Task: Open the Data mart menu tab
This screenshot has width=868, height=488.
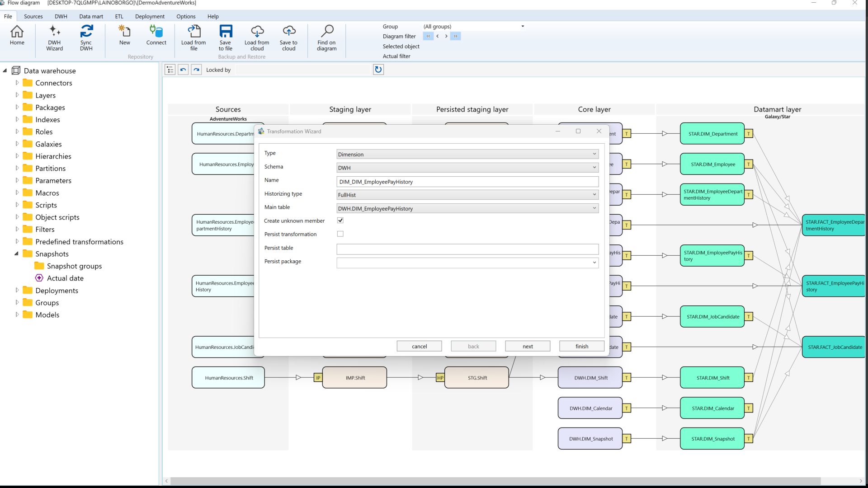Action: [x=91, y=16]
